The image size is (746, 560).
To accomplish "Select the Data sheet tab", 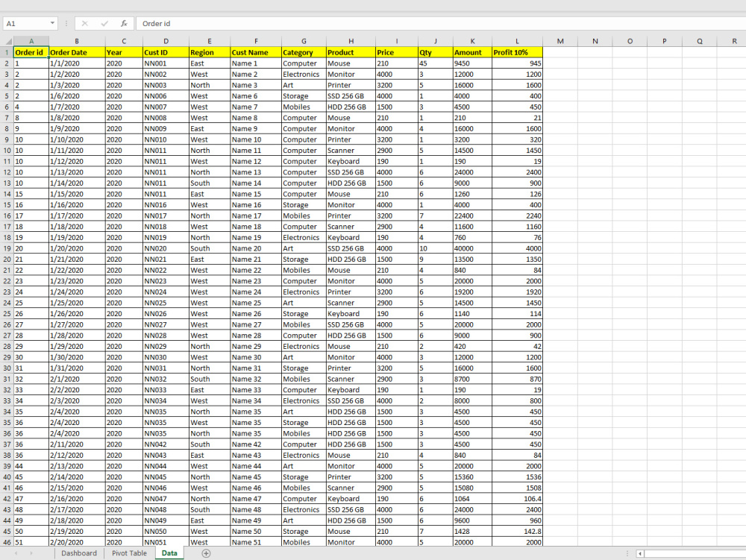I will click(169, 553).
